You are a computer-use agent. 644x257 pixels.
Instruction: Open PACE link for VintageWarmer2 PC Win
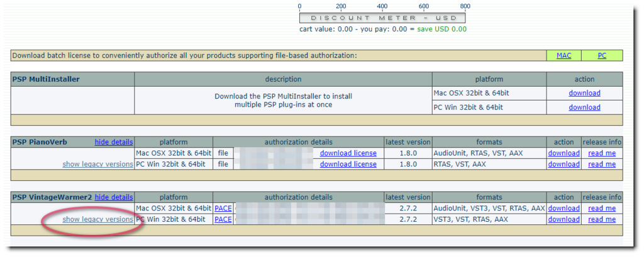point(223,220)
